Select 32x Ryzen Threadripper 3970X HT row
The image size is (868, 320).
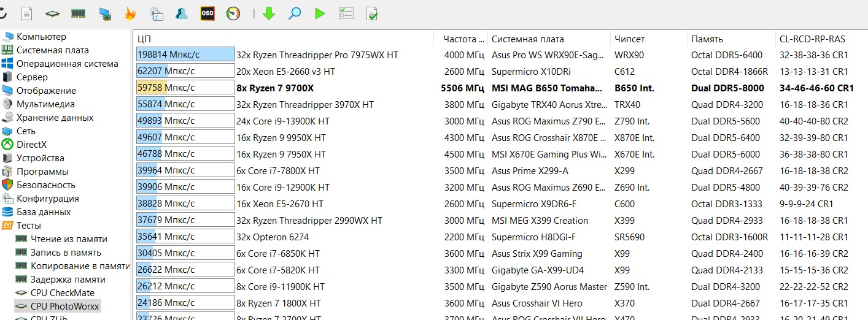pyautogui.click(x=305, y=105)
